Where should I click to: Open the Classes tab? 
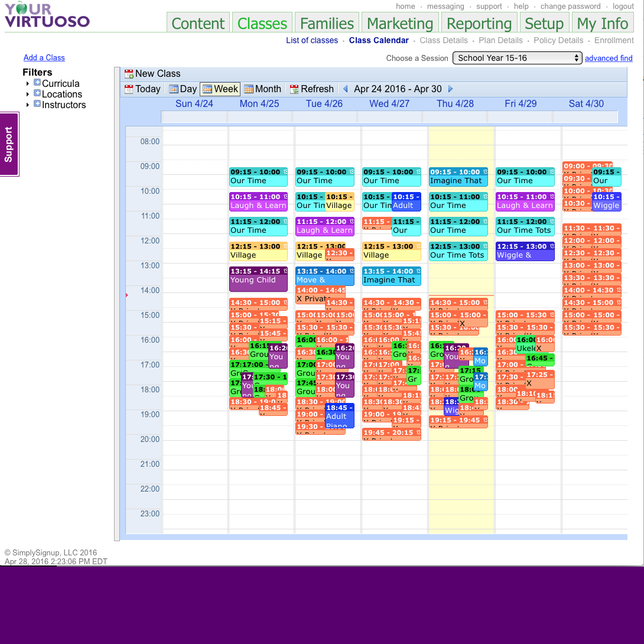[262, 23]
